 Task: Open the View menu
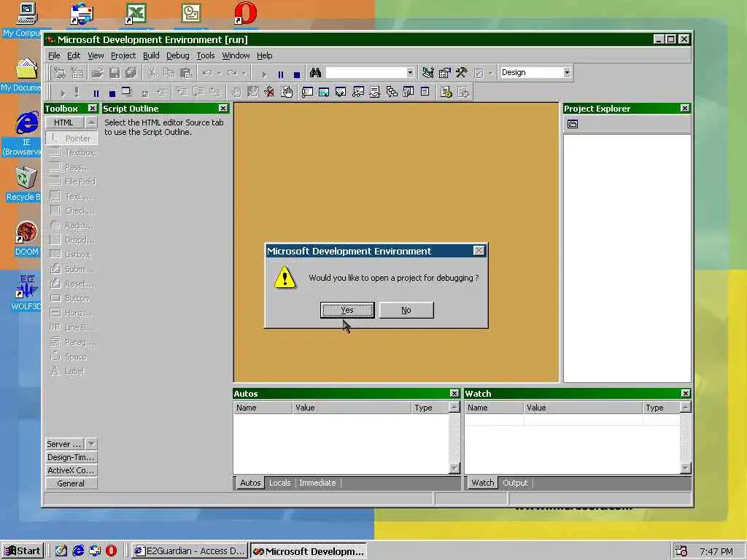click(x=96, y=55)
